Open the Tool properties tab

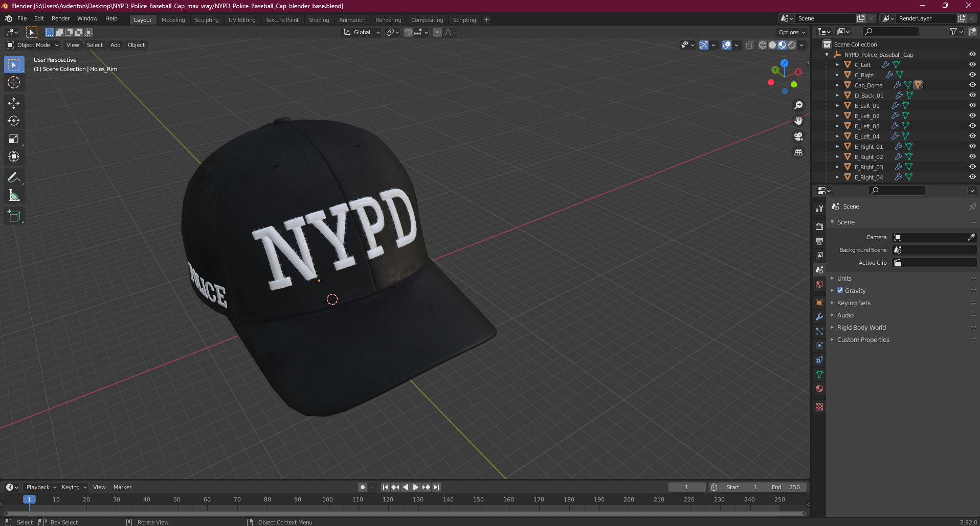click(819, 209)
